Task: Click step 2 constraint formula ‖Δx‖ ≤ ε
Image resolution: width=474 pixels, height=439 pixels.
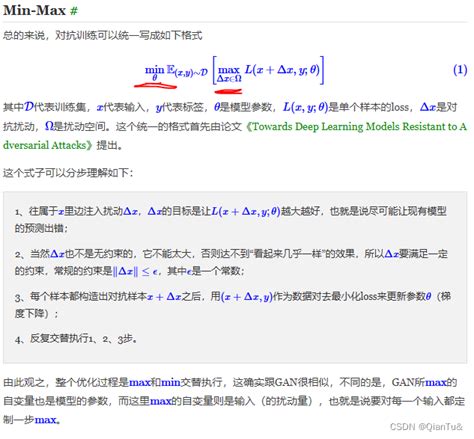Action: 135,271
